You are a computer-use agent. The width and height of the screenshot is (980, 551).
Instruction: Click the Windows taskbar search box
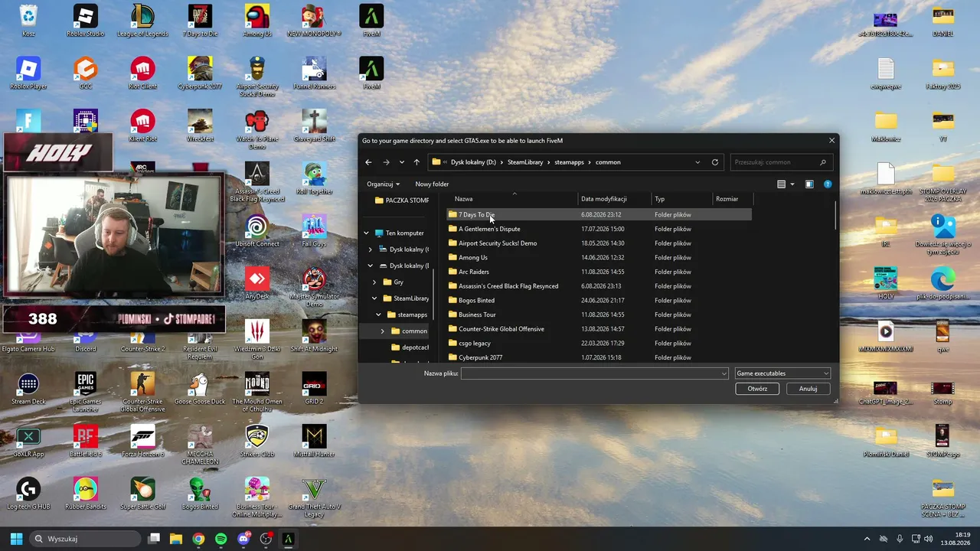tap(87, 539)
